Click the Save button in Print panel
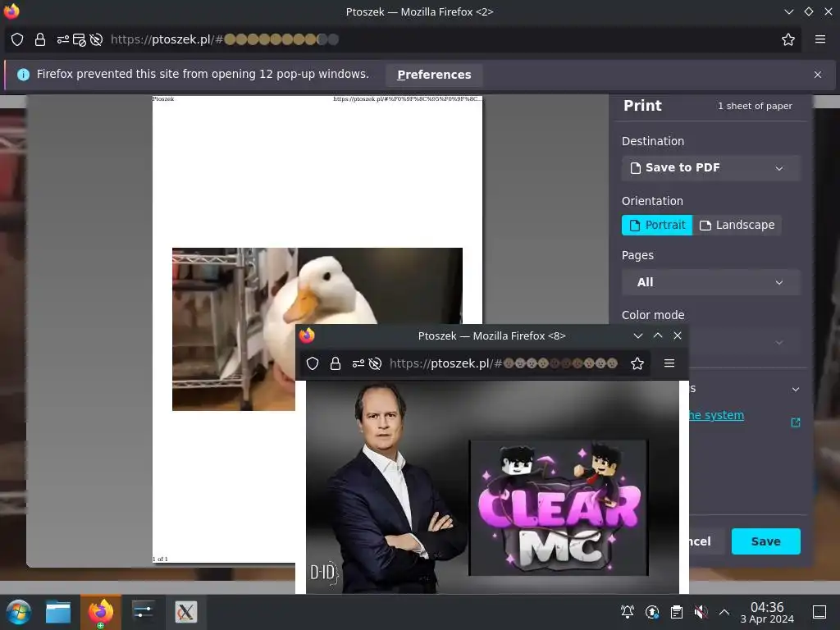 (765, 541)
